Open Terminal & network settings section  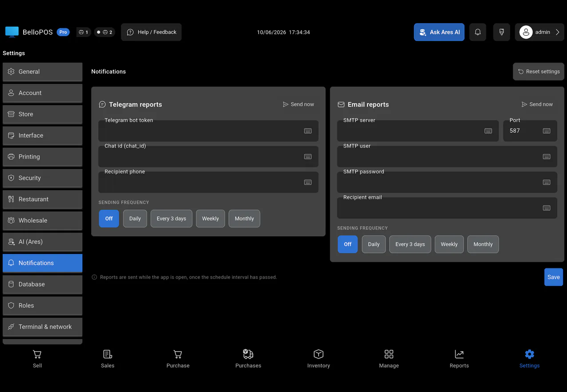pos(43,327)
